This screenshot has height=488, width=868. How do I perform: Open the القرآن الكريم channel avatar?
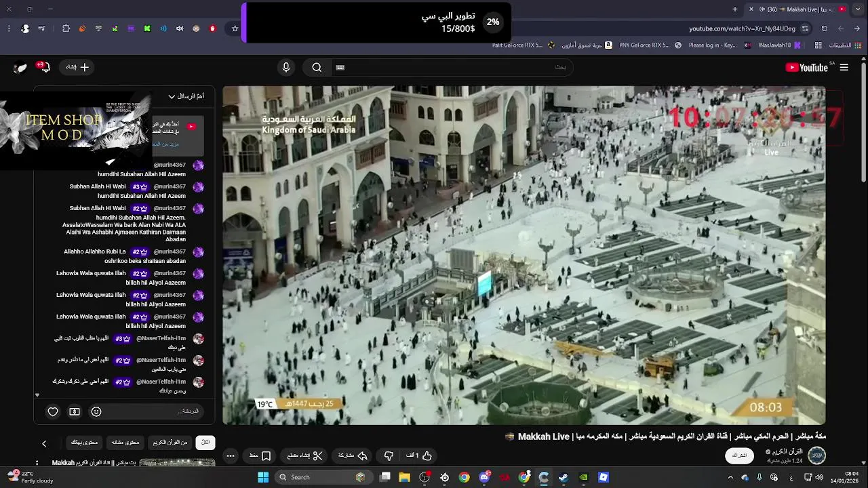tap(816, 455)
